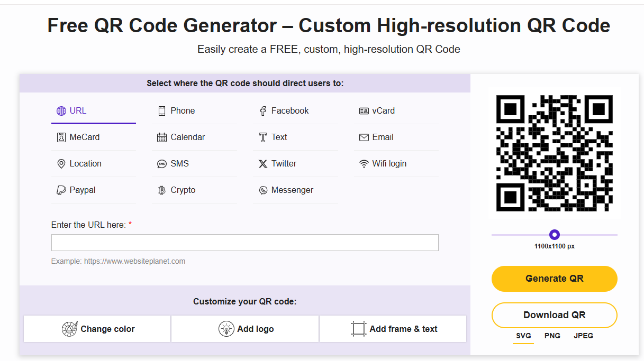Select JPEG download format

[x=584, y=336]
